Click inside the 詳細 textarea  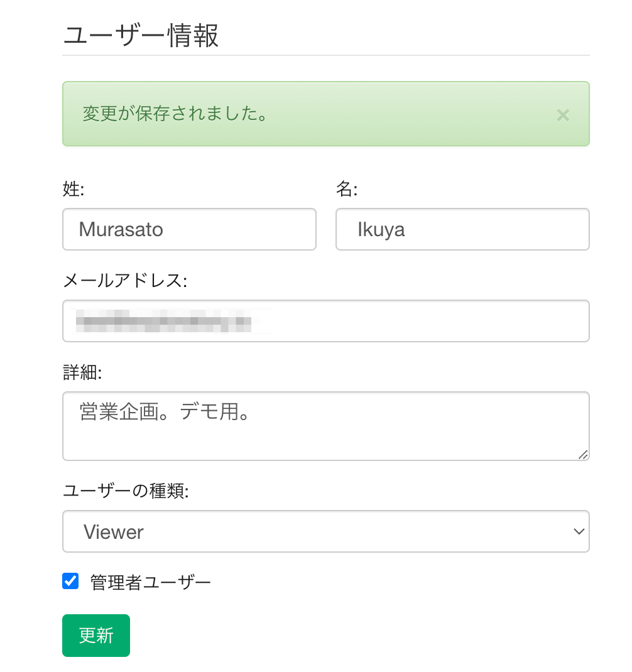(x=326, y=426)
